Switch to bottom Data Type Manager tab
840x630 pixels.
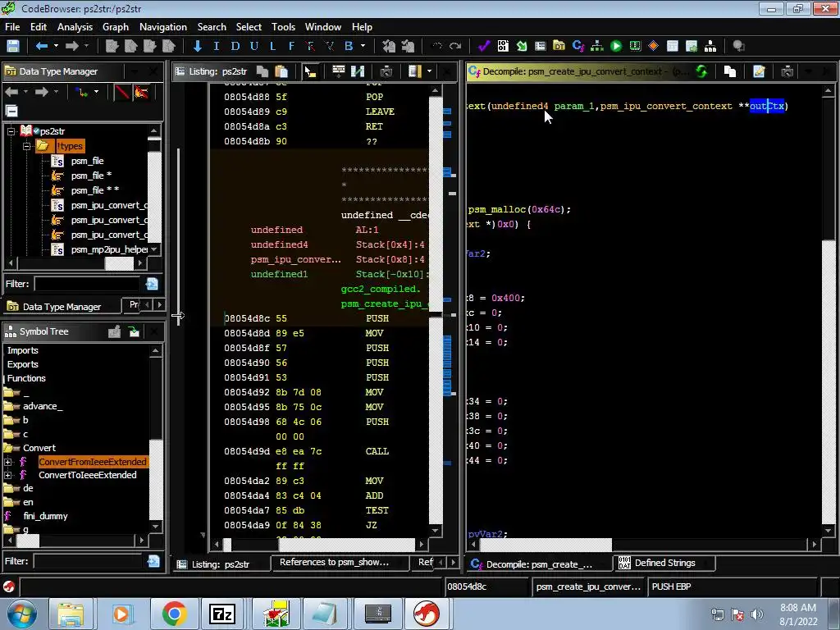tap(62, 307)
